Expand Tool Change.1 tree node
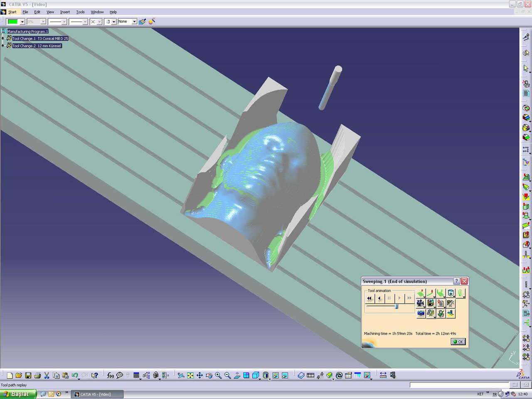 (3, 39)
